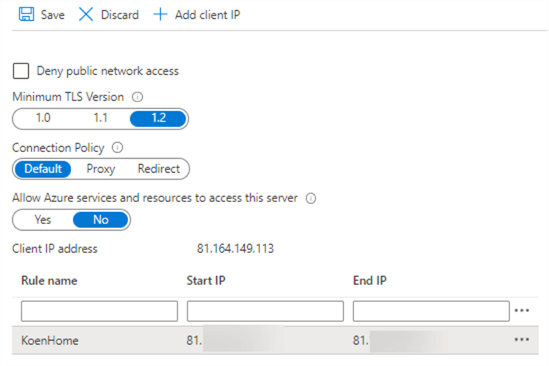The height and width of the screenshot is (366, 549).
Task: Open Minimum TLS Version info tooltip icon
Action: coord(137,97)
